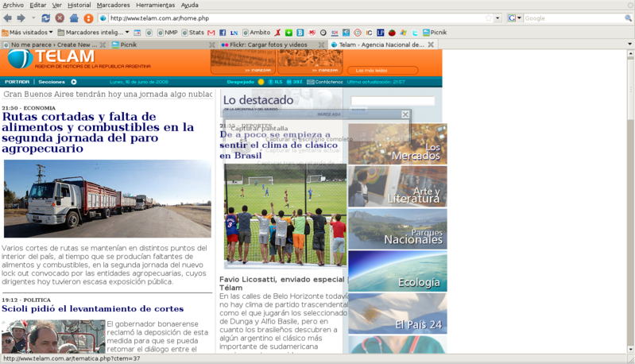Go back with the browser Back arrow
The height and width of the screenshot is (364, 635).
click(x=7, y=18)
